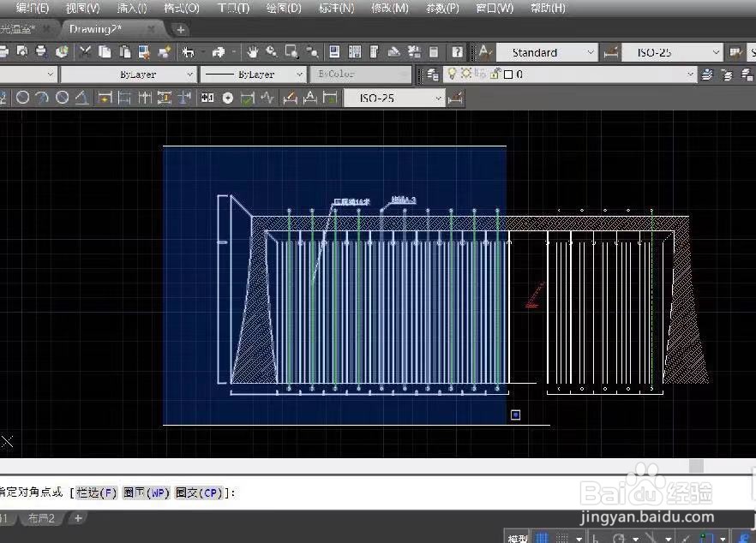
Task: Click the Dimension Edit icon
Action: point(291,98)
